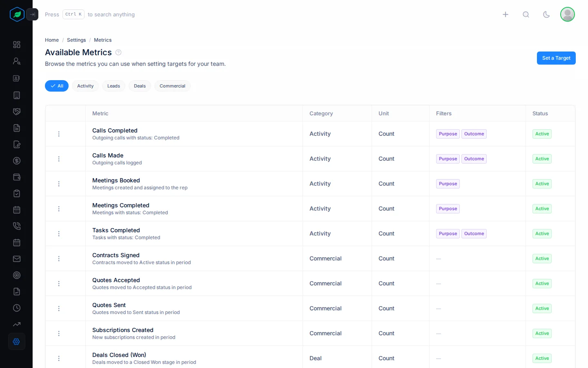This screenshot has height=368, width=588.
Task: Filter metrics by Deals chip
Action: click(x=140, y=86)
